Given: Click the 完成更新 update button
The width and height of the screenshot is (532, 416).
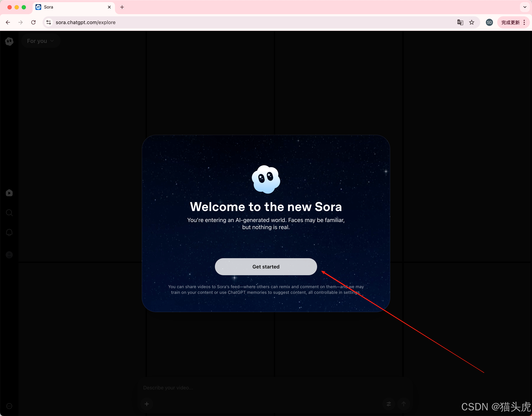Looking at the screenshot, I should pyautogui.click(x=510, y=22).
